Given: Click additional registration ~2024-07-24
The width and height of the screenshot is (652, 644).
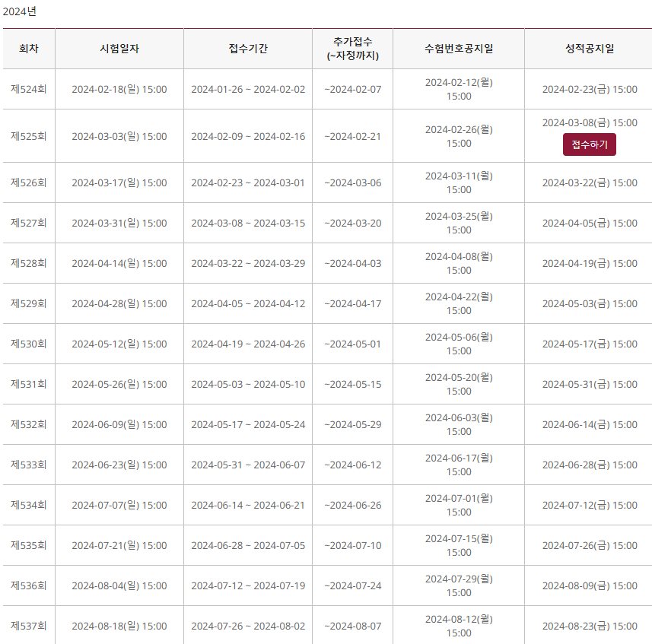Looking at the screenshot, I should coord(352,585).
